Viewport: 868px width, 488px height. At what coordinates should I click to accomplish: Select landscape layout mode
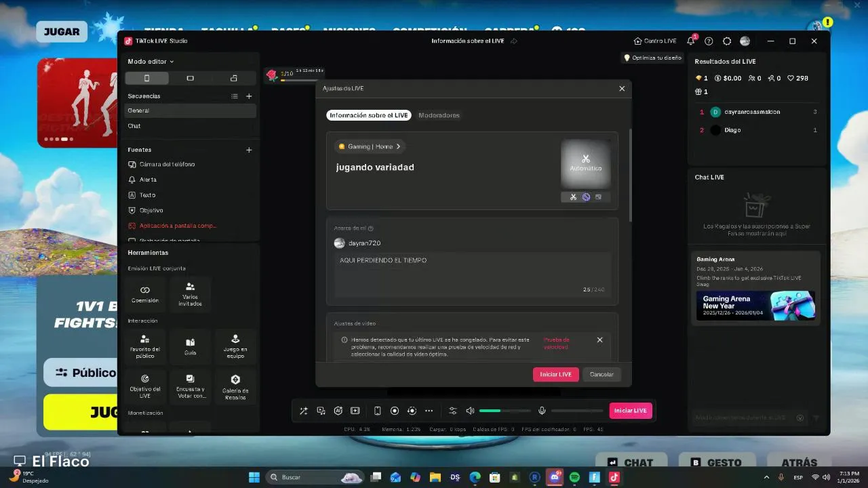[x=190, y=78]
